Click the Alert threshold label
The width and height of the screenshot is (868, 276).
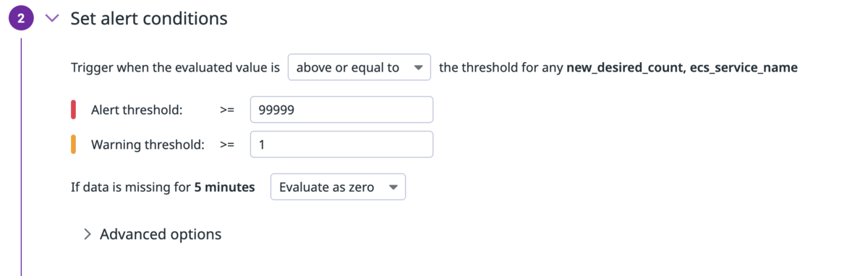click(137, 110)
